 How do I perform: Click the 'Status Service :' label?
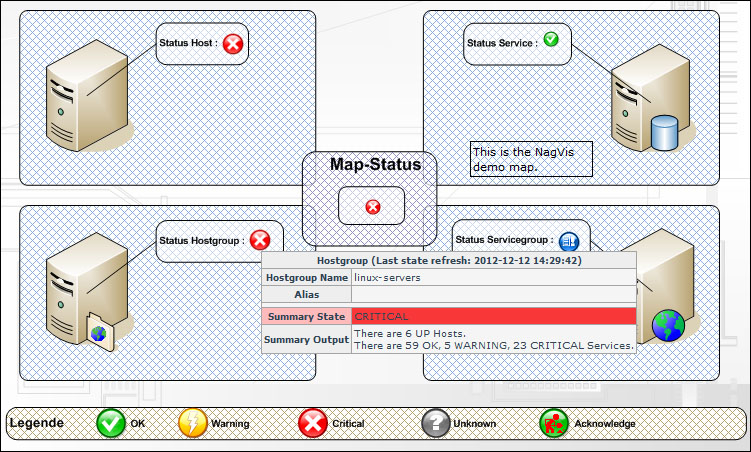click(x=502, y=43)
